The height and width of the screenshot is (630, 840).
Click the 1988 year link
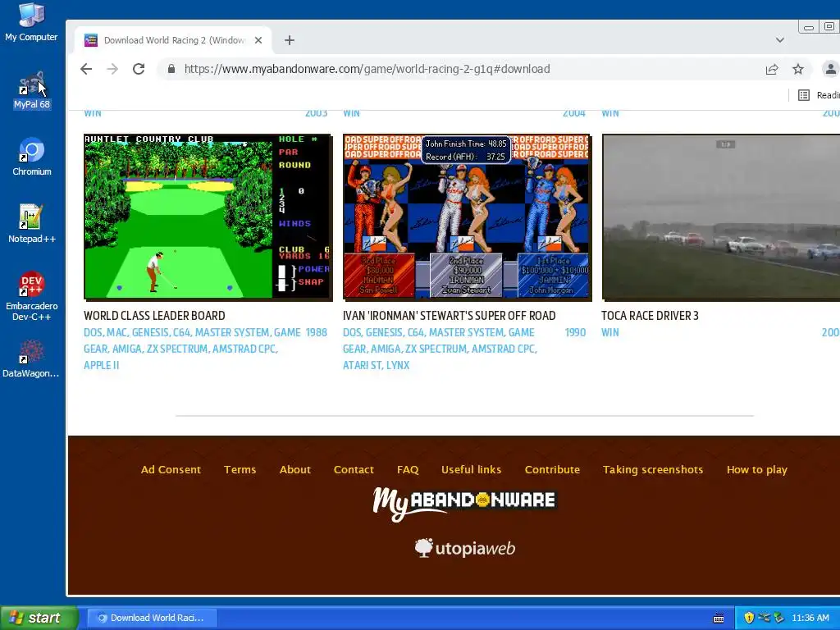316,332
